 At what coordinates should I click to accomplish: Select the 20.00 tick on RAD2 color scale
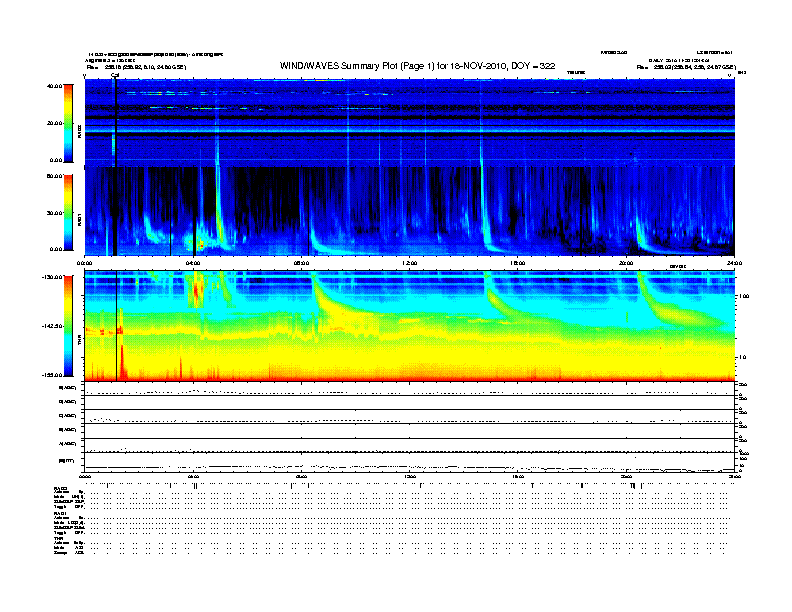[x=54, y=123]
